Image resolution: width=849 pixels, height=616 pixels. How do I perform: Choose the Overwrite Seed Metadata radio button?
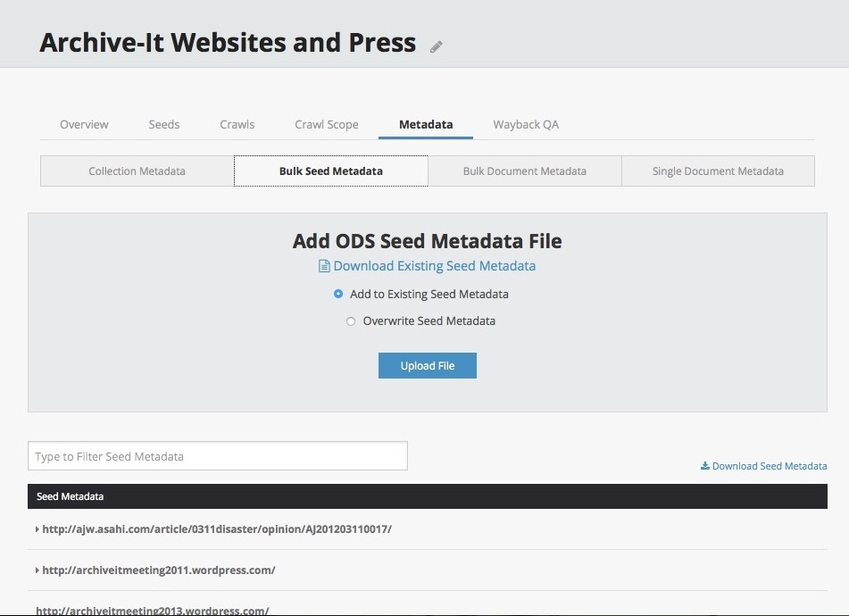351,321
